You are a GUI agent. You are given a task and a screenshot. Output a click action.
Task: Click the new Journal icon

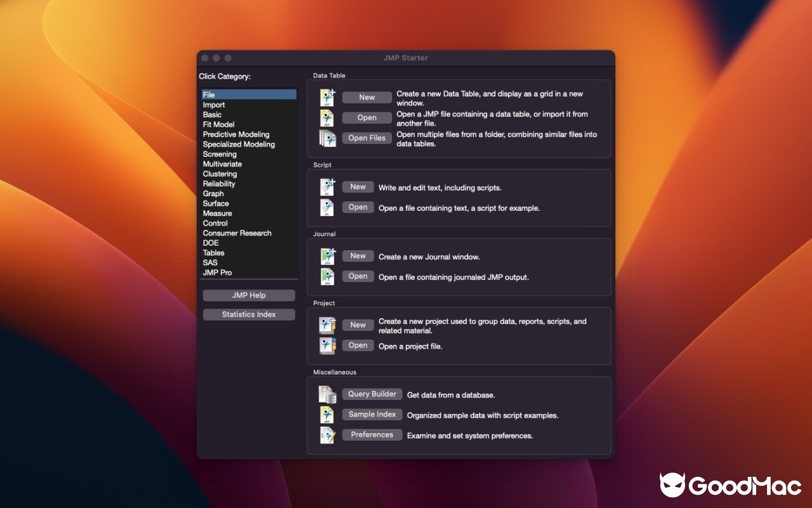[327, 255]
